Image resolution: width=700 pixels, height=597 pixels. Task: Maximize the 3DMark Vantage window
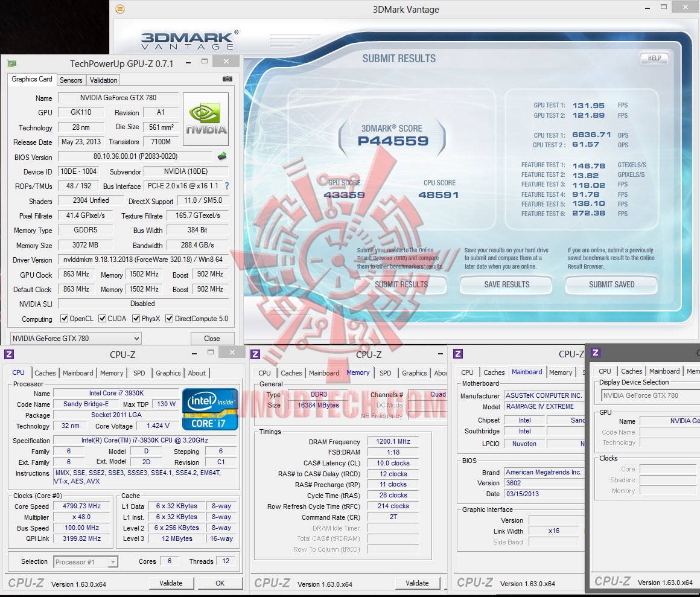point(664,7)
